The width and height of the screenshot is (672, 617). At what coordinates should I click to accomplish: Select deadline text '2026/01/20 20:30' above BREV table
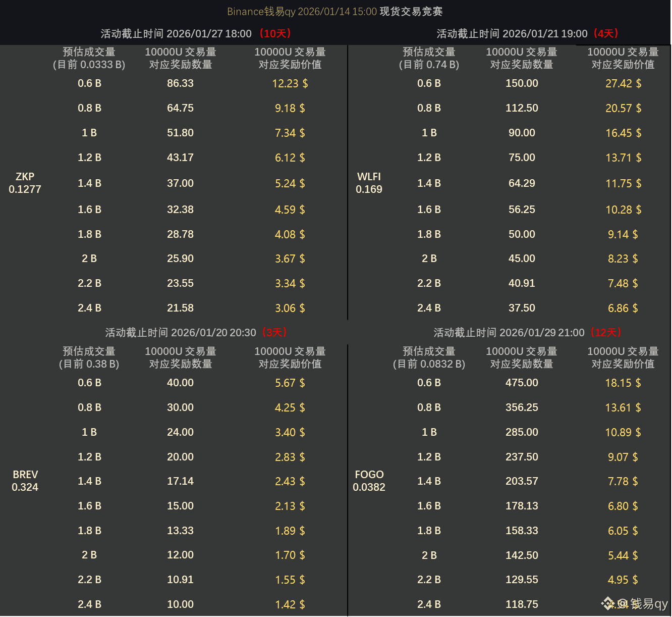click(x=214, y=332)
